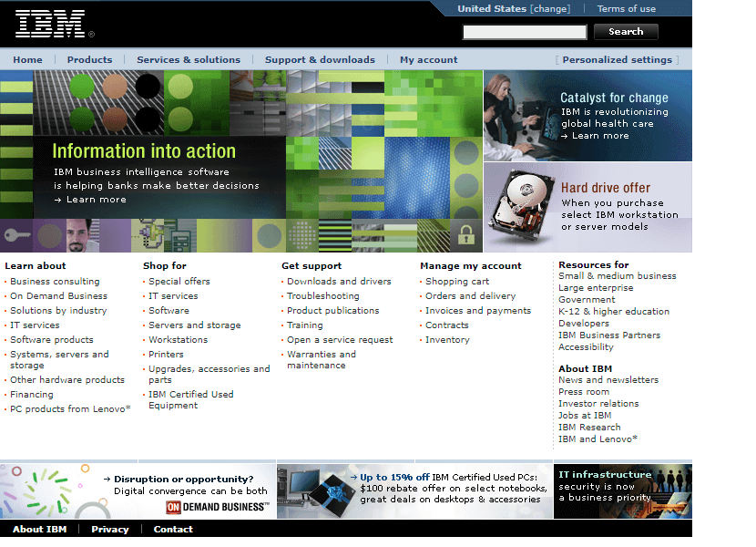Open K-12 & higher education
Viewport: 756px width, 547px height.
coord(614,311)
